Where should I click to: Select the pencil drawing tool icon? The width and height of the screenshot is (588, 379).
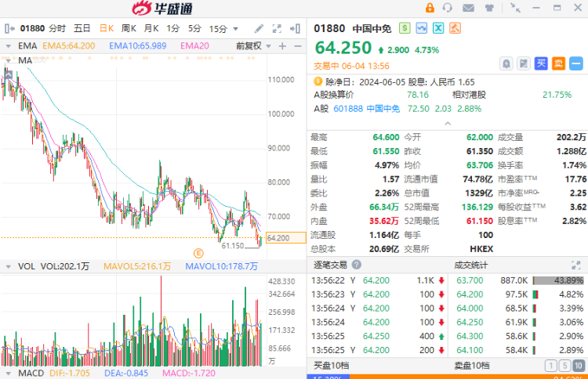259,28
